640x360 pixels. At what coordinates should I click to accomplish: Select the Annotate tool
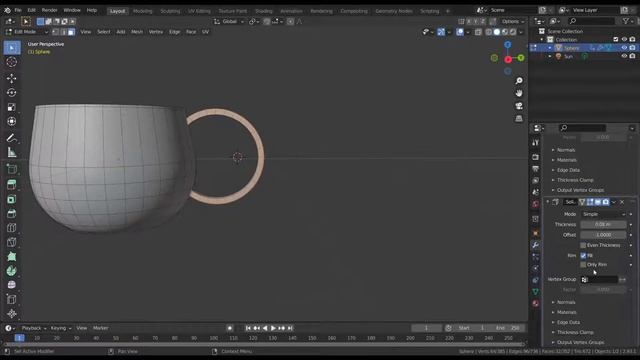point(12,138)
